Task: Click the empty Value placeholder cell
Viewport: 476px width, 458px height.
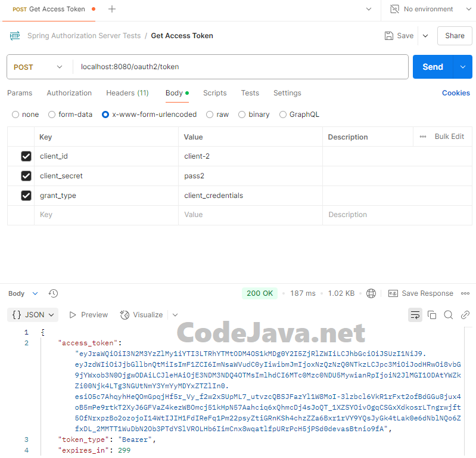Action: click(x=250, y=215)
